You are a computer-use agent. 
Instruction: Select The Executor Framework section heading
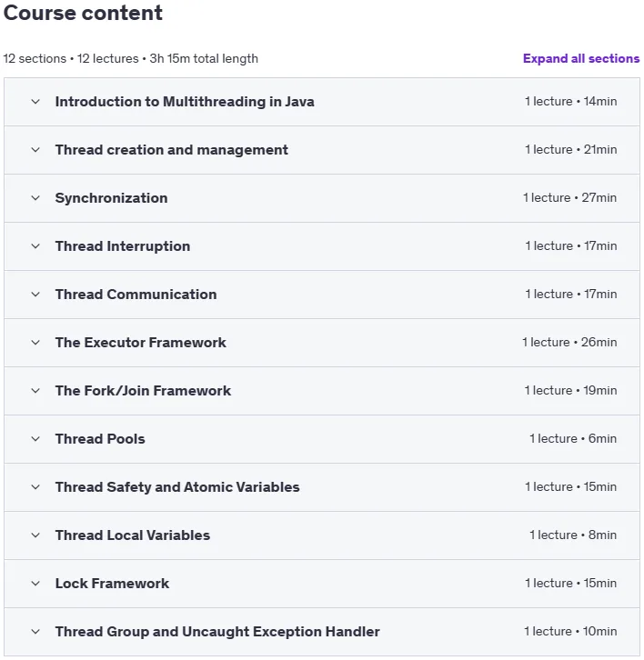(x=141, y=343)
